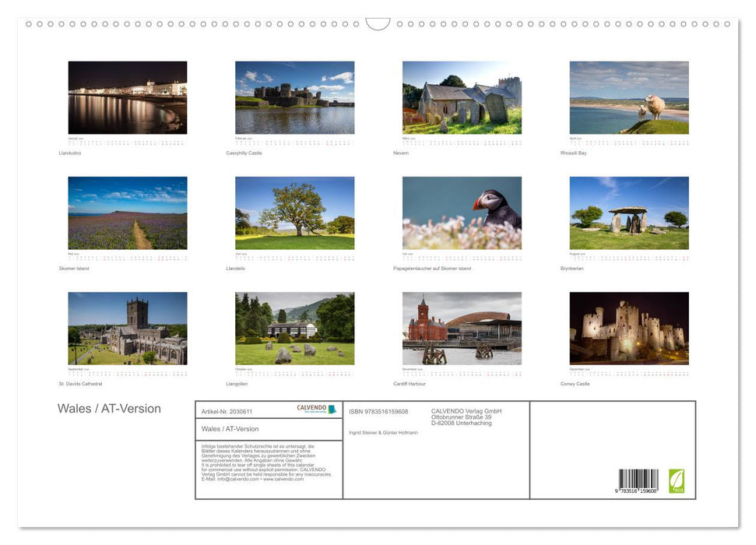Open the Llandudno January thumbnail
756x545 pixels.
[128, 97]
